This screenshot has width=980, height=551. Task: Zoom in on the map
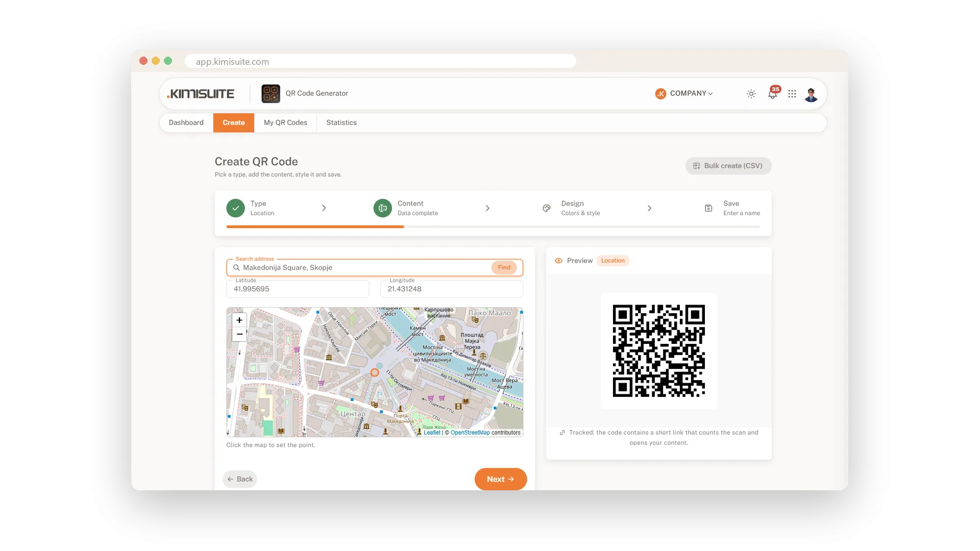(239, 320)
